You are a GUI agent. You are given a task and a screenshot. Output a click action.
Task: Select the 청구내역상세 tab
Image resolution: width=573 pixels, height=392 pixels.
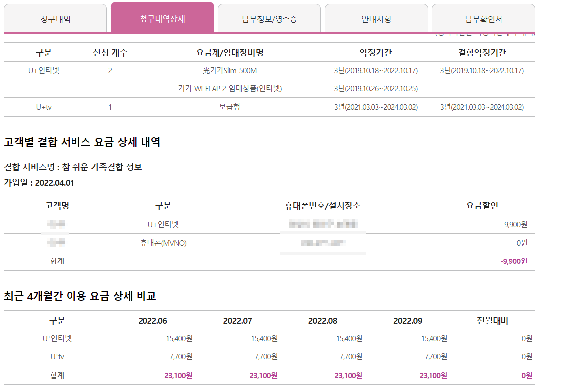(162, 19)
